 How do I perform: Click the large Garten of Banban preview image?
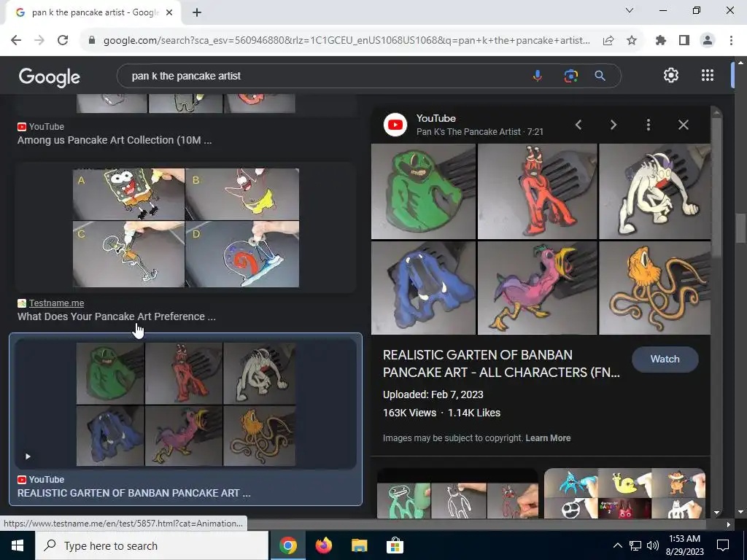tap(541, 239)
